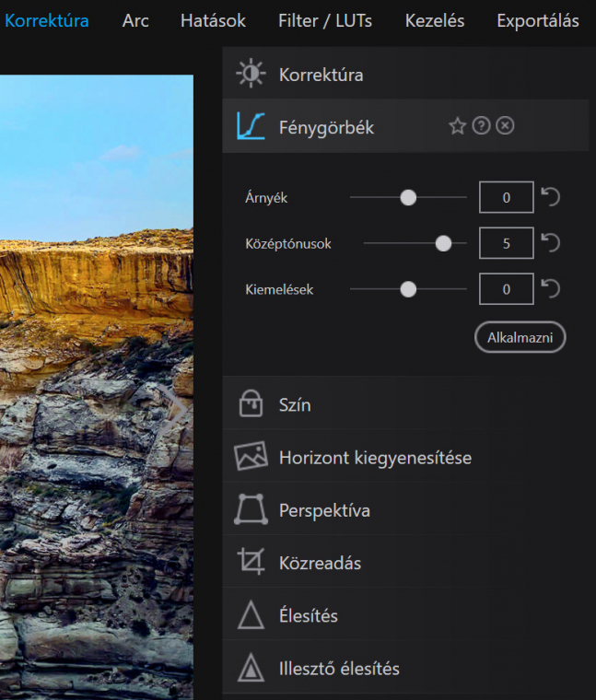Click the canyon photo preview
The image size is (596, 700).
click(97, 387)
